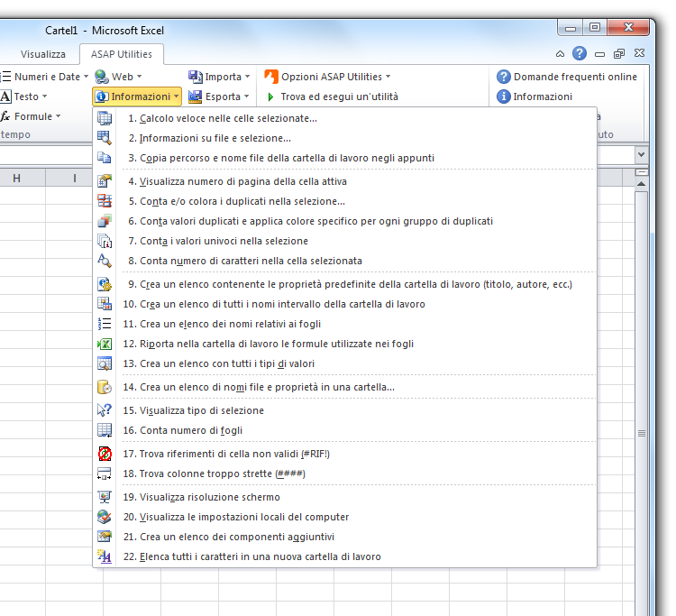This screenshot has height=616, width=676.
Task: Choose 'Crea un elenco dei componenti aggiuntivi'
Action: (345, 537)
